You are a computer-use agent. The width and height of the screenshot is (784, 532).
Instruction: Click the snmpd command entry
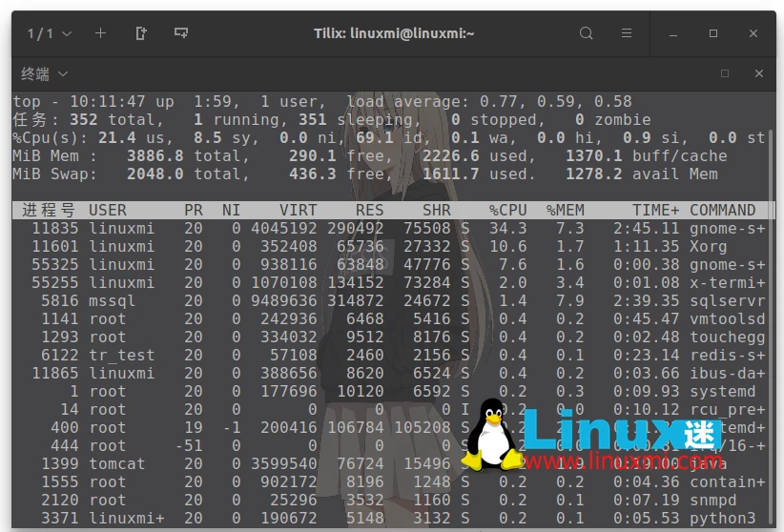pyautogui.click(x=713, y=501)
